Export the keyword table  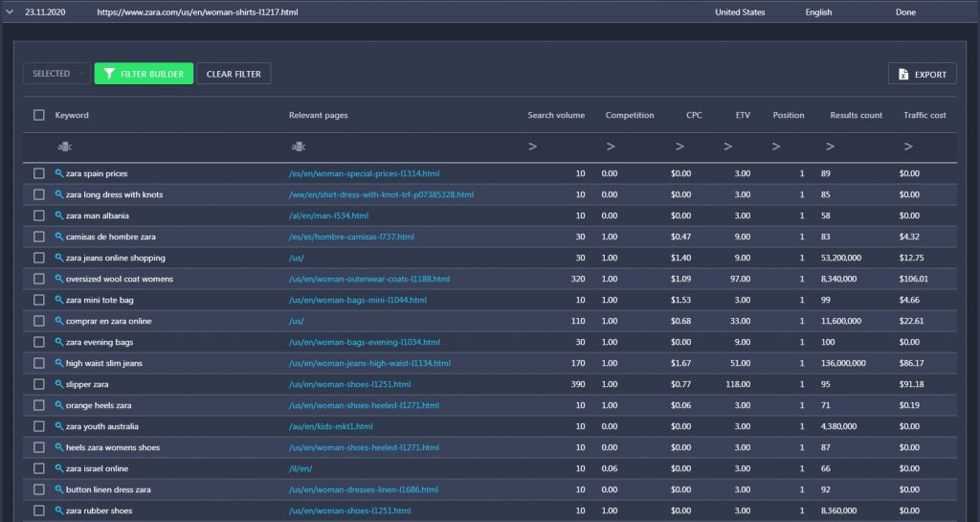[922, 75]
